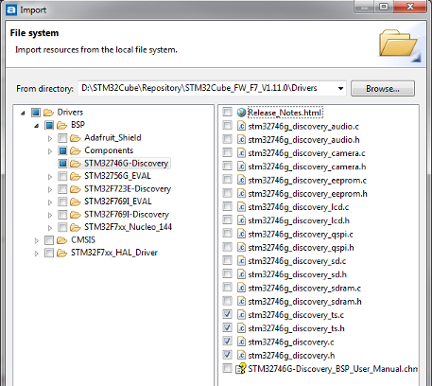
Task: Expand the STM32756G_EVAL folder node
Action: 50,177
